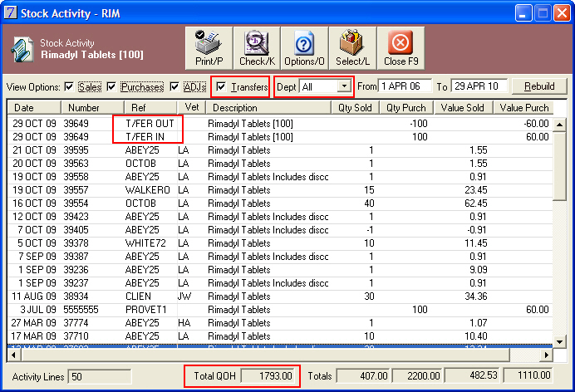Click the To date field
The height and width of the screenshot is (392, 575).
click(479, 86)
